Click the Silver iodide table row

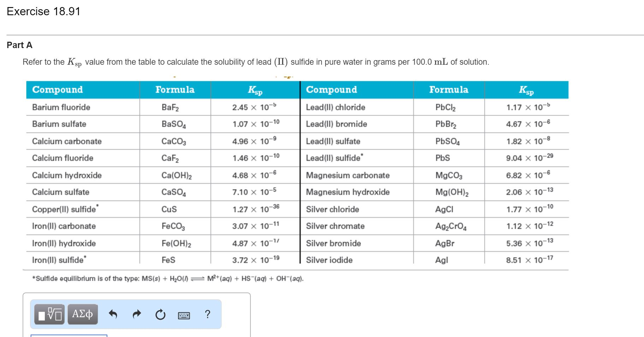329,260
